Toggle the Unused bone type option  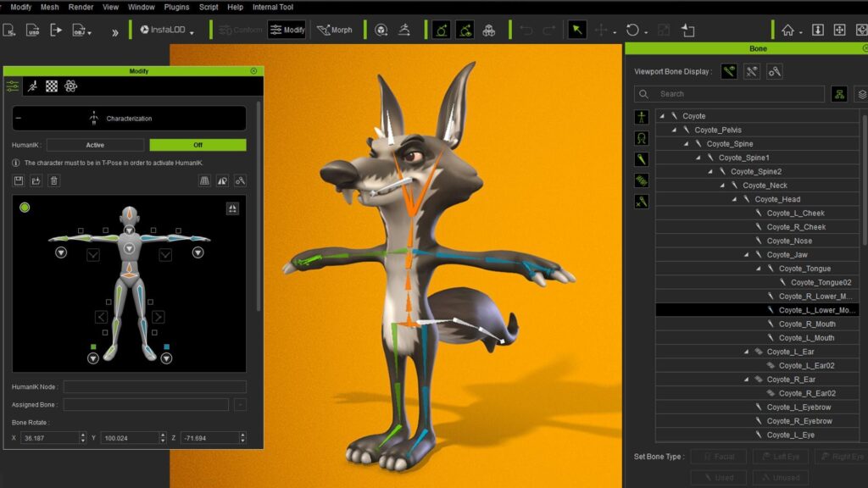781,477
